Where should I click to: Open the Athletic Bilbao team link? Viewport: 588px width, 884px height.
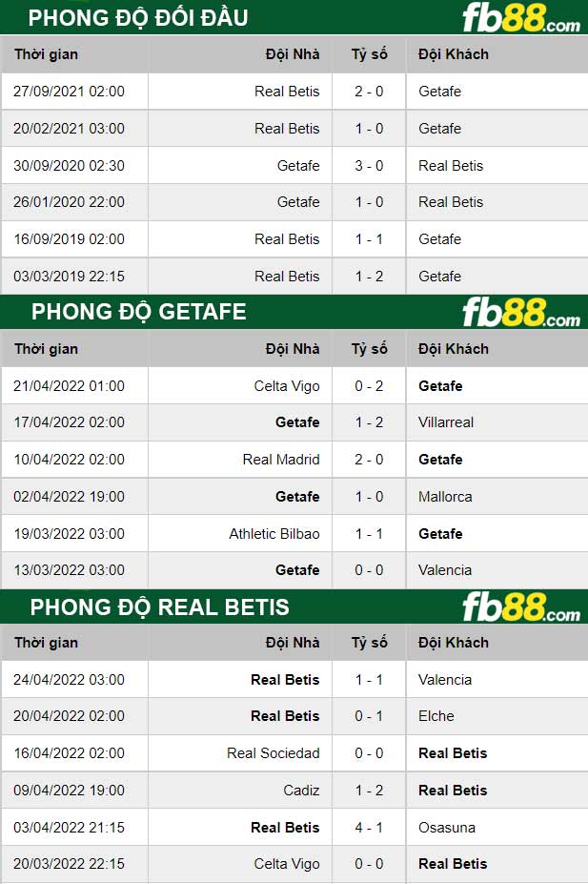[x=274, y=534]
